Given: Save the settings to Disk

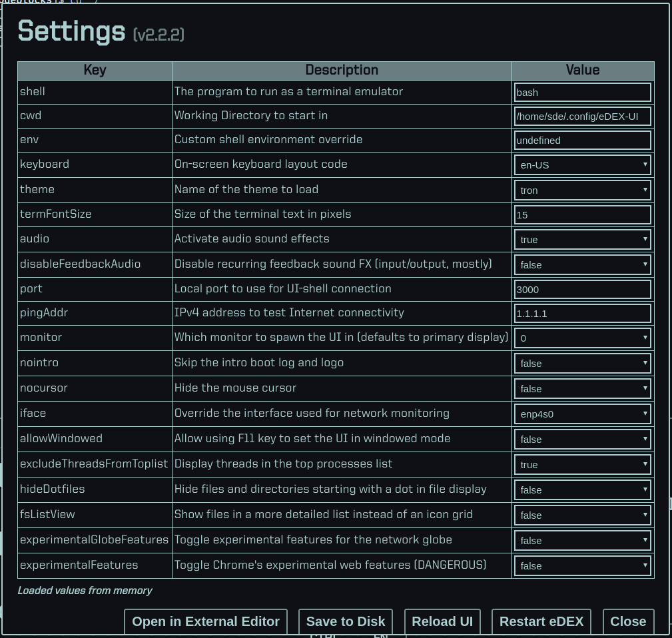Looking at the screenshot, I should 345,621.
